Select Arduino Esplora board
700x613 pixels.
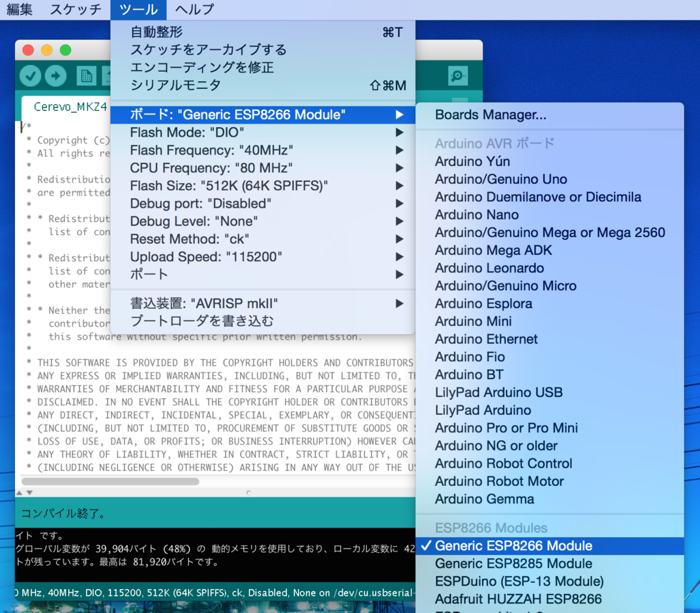click(550, 304)
